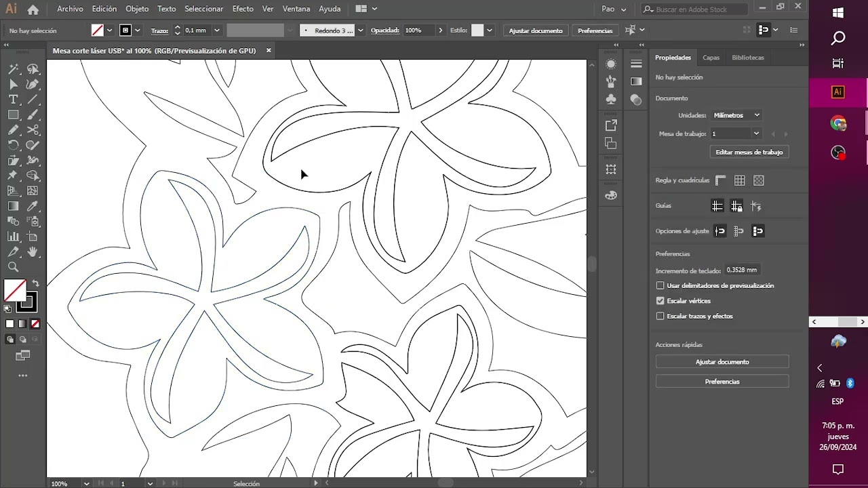Viewport: 868px width, 488px height.
Task: Toggle the grid display button
Action: [x=740, y=180]
